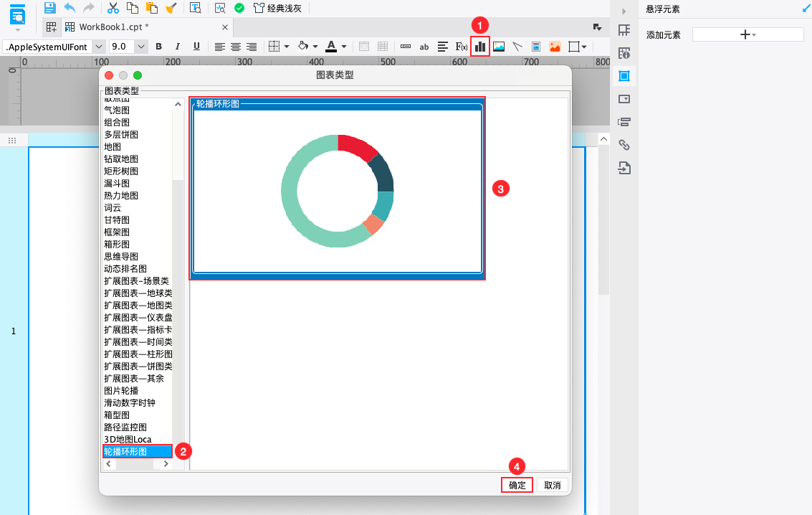Click the blue dock arrow in 悬浮元素 header
This screenshot has width=812, height=515.
coord(806,9)
